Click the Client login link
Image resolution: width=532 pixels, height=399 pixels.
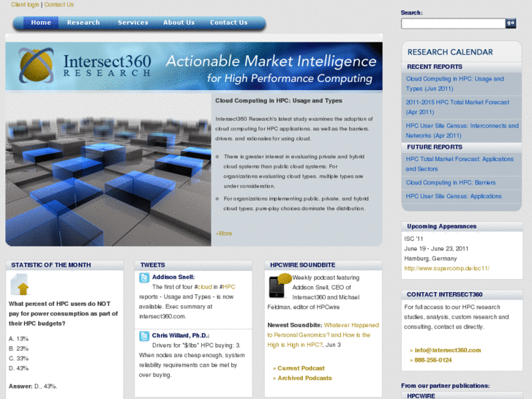click(x=25, y=4)
